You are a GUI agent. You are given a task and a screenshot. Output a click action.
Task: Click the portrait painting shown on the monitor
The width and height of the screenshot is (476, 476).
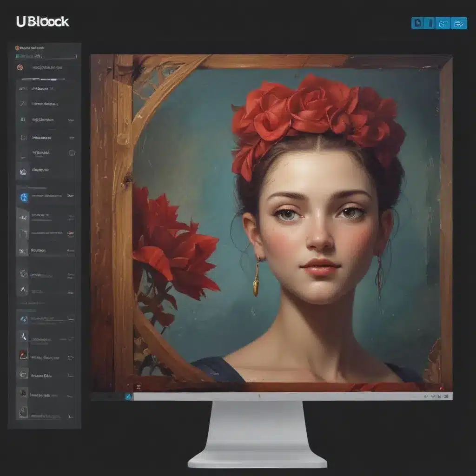(x=271, y=223)
